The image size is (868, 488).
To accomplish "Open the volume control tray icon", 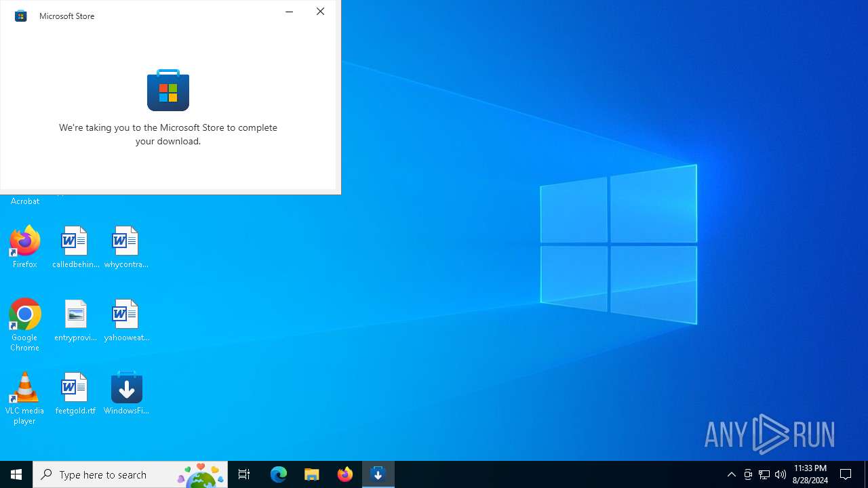I will point(781,474).
